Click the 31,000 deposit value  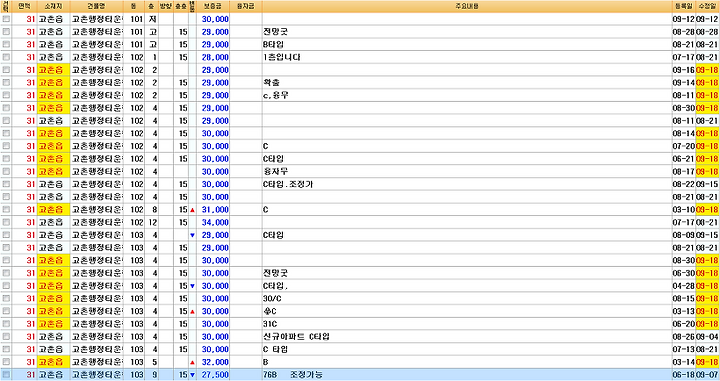(215, 210)
